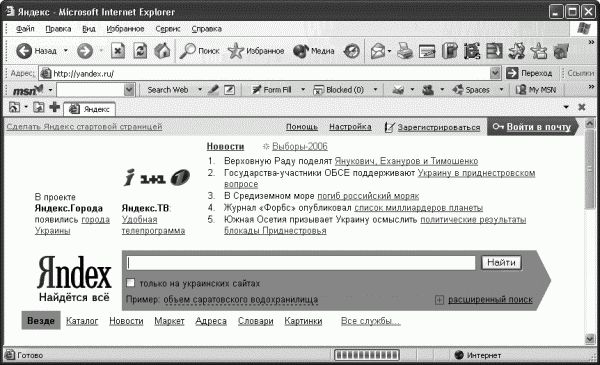Open the Правка menu
The height and width of the screenshot is (365, 600).
click(58, 29)
